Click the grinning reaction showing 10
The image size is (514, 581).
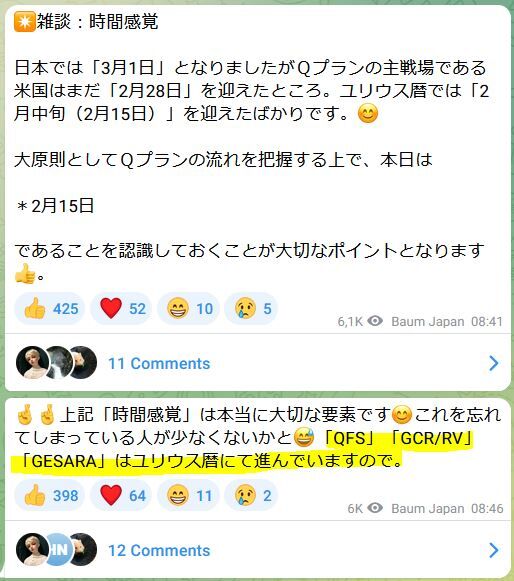click(188, 308)
